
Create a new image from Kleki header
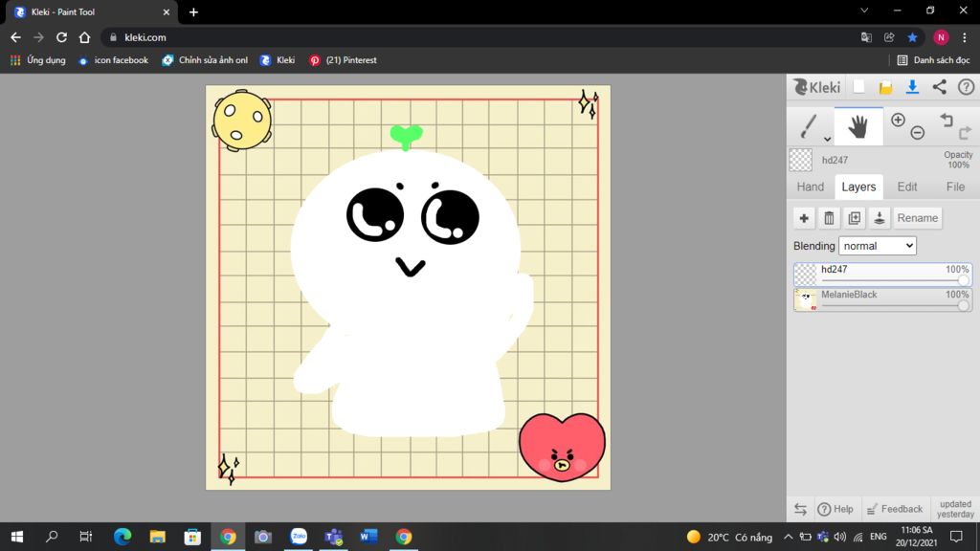859,87
